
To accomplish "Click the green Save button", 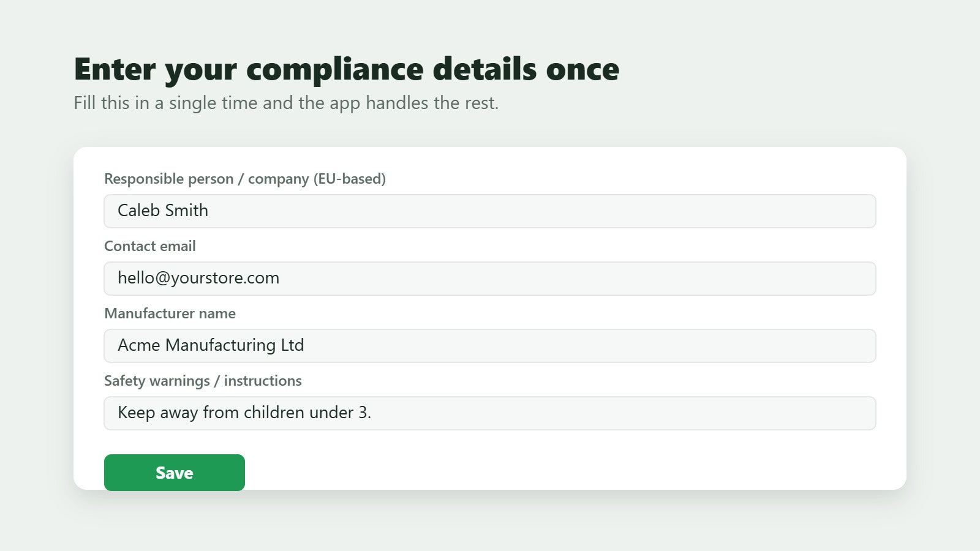I will pos(175,472).
